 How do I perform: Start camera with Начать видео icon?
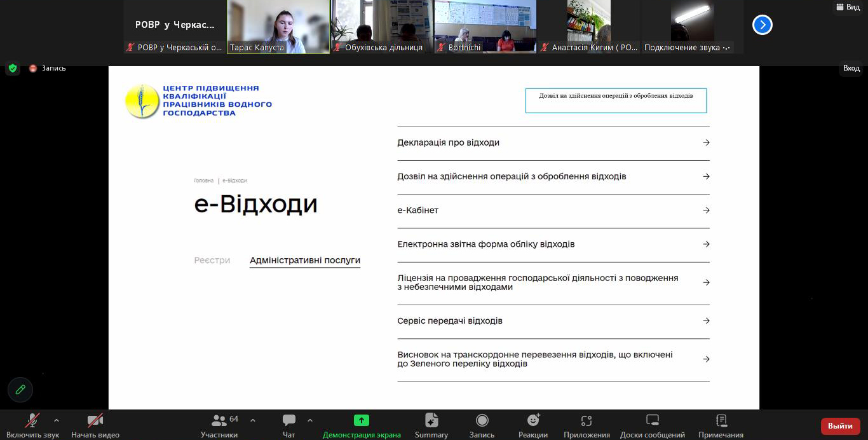click(95, 420)
